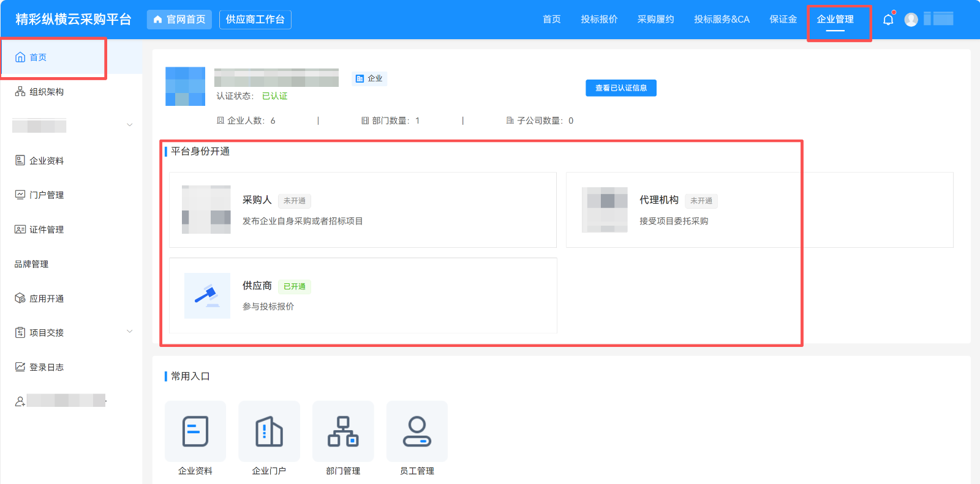The width and height of the screenshot is (980, 484).
Task: Switch to the 投标报价 top tab
Action: (x=599, y=20)
